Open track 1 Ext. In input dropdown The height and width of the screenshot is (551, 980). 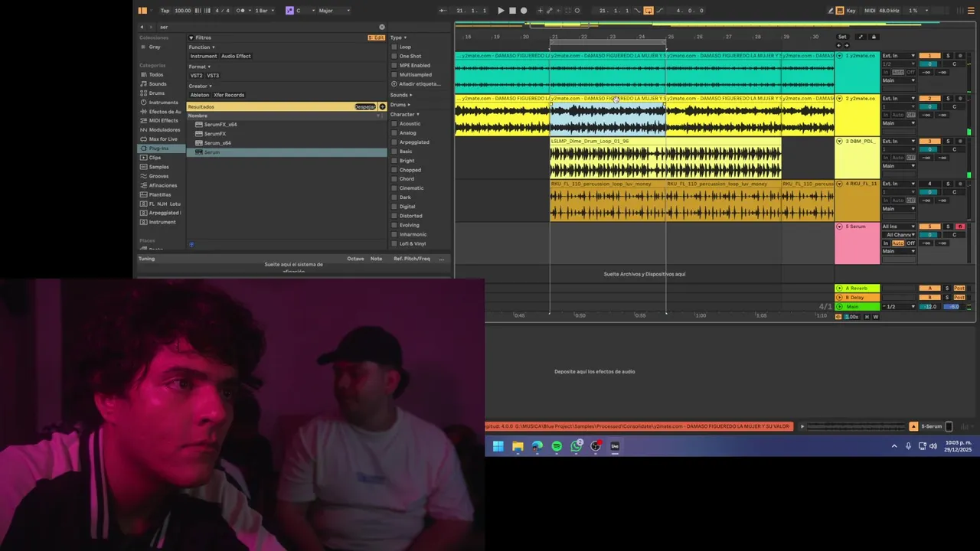click(x=898, y=56)
